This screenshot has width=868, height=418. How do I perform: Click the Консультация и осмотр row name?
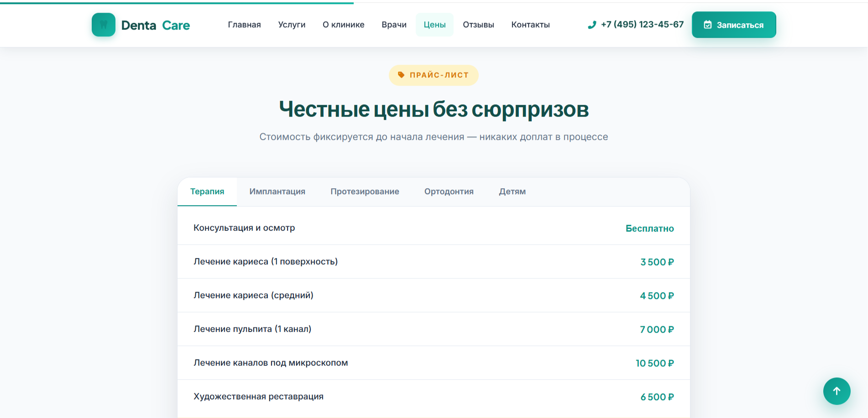(244, 228)
